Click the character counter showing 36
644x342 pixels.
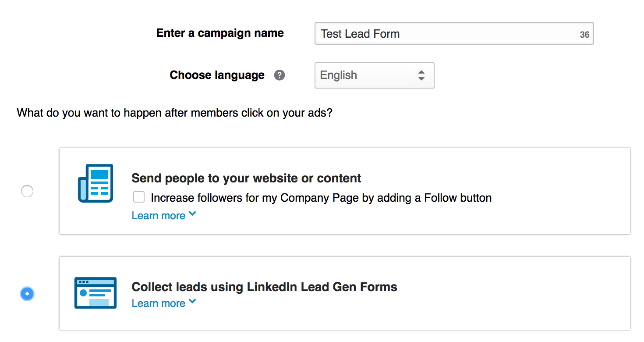(x=584, y=34)
